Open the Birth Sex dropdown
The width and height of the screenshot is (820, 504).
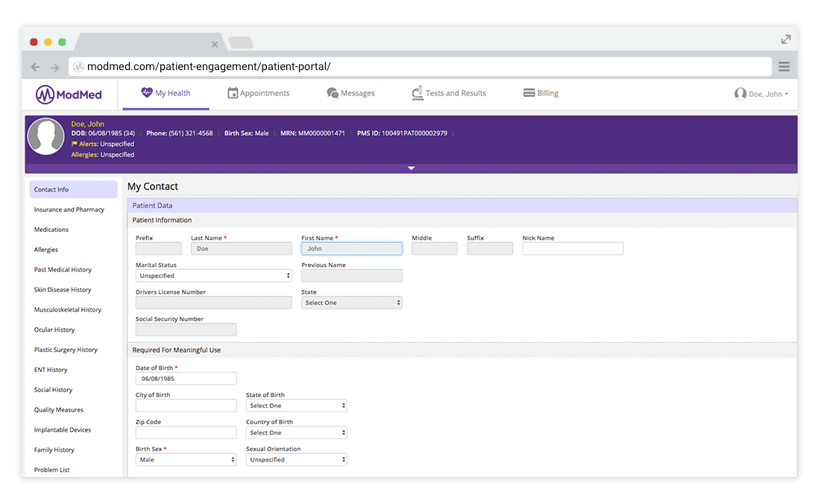coord(186,459)
